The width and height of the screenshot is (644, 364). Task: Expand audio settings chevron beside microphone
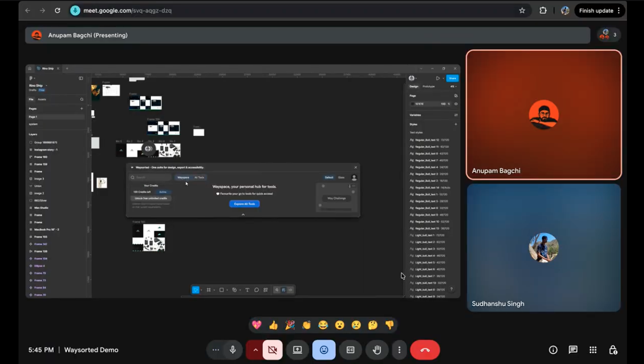(255, 350)
